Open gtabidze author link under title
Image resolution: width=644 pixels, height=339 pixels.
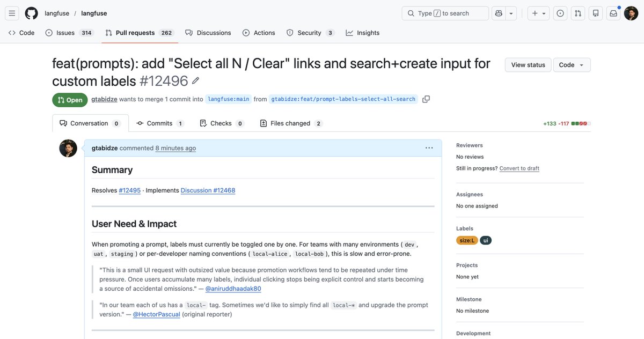pos(104,99)
